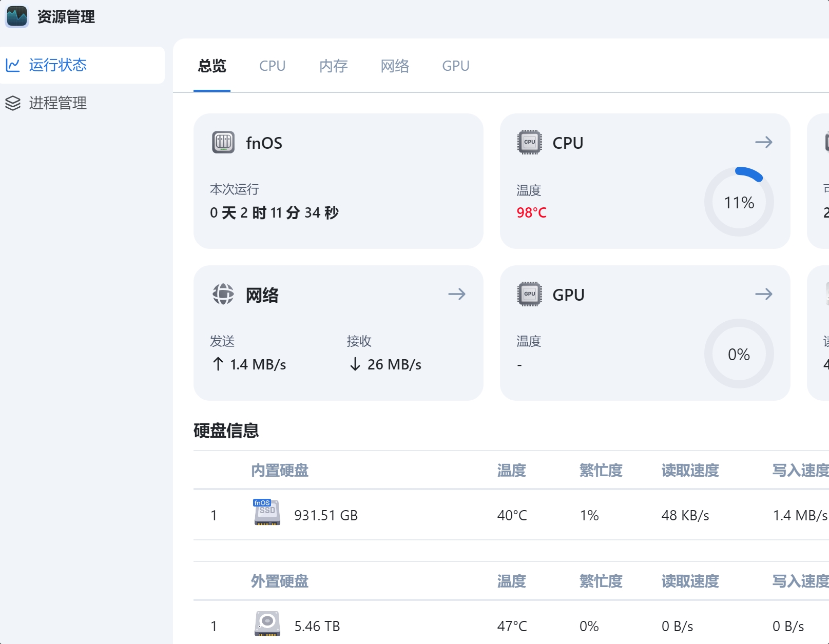This screenshot has width=829, height=644.
Task: Expand GPU details with the arrow
Action: [763, 294]
